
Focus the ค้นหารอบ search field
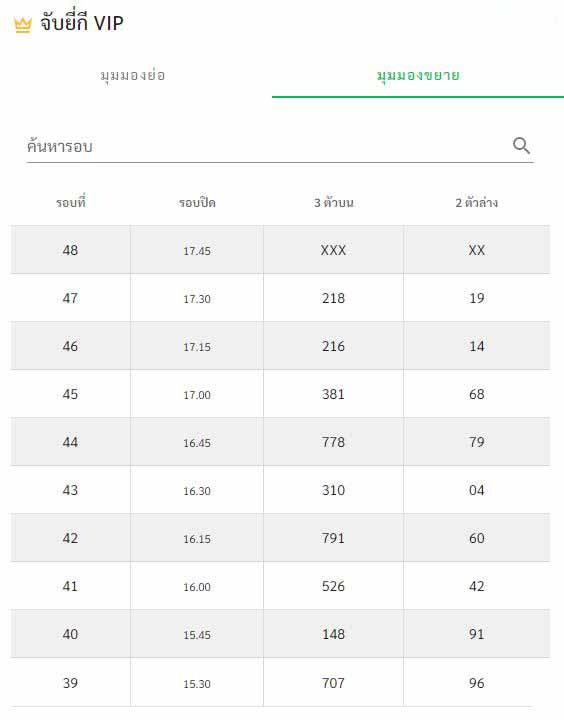280,147
